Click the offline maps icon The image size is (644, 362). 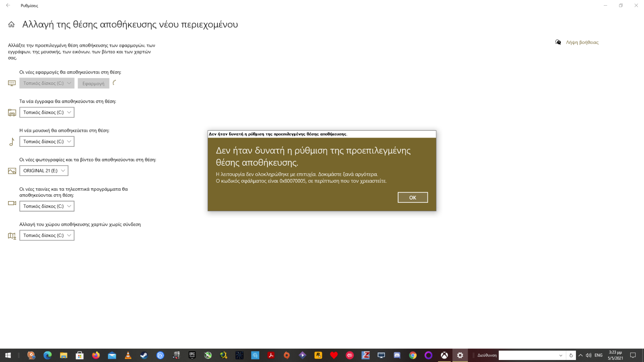click(x=12, y=236)
